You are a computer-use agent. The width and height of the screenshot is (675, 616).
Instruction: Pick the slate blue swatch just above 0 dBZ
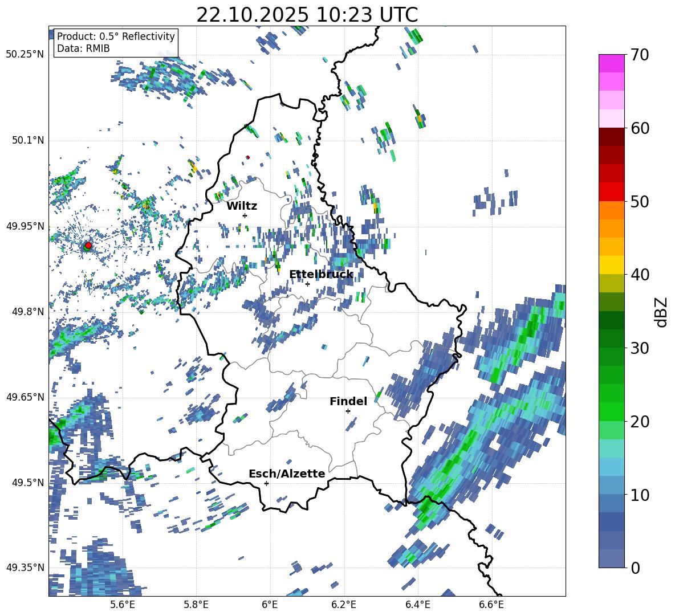[612, 558]
